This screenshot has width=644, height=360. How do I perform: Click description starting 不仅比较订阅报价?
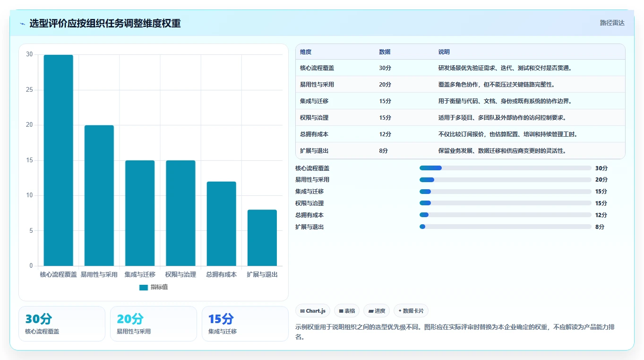(x=508, y=134)
